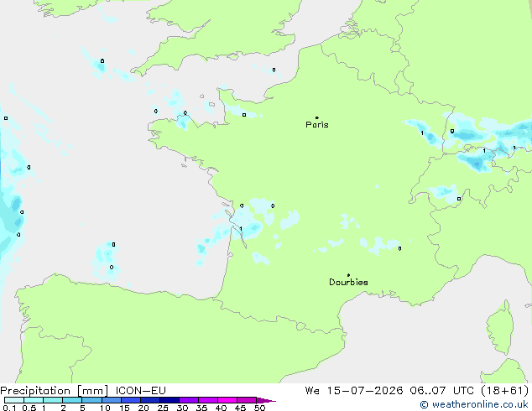The width and height of the screenshot is (532, 411).
Task: Click the legend value 45
Action: click(x=240, y=408)
